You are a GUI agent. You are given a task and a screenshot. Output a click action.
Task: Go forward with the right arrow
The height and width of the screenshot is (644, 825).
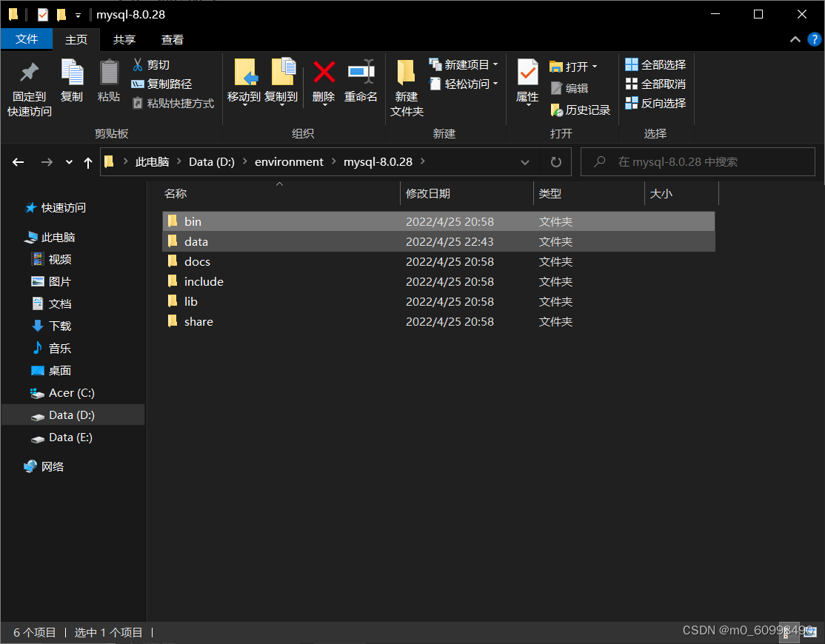[47, 162]
